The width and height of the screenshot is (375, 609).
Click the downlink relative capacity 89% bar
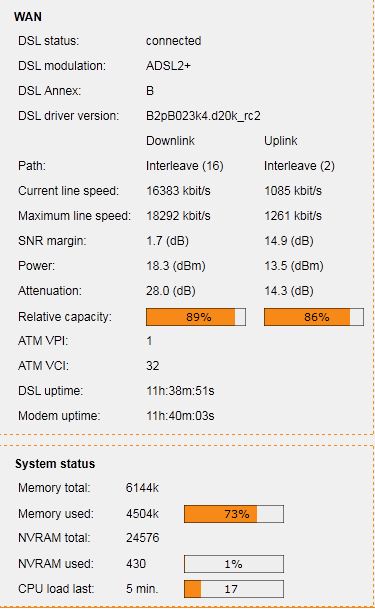(x=196, y=317)
